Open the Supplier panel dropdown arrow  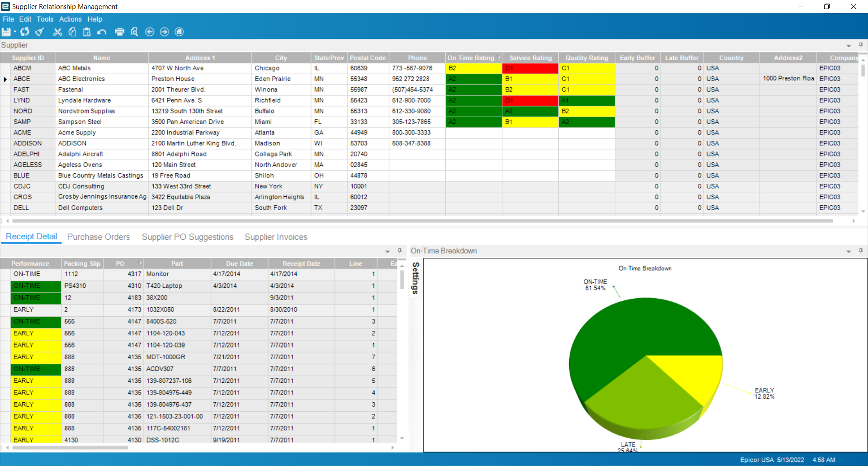849,46
